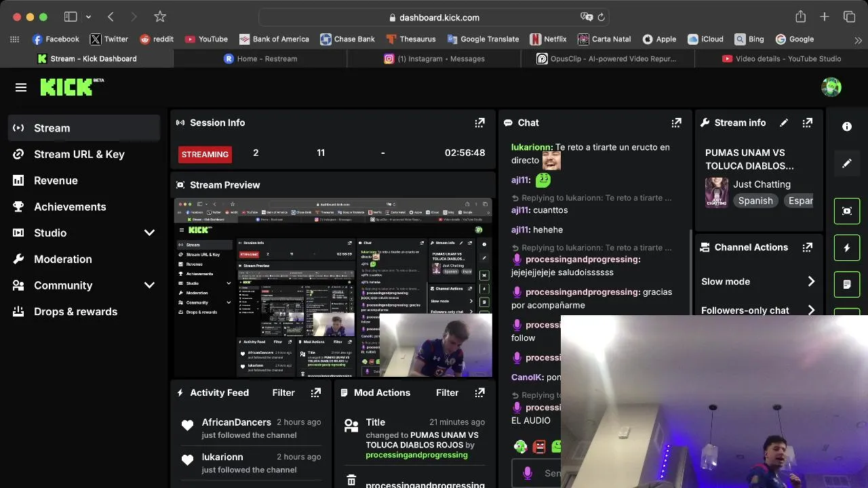Open Followers-only chat settings chevron

pyautogui.click(x=811, y=310)
